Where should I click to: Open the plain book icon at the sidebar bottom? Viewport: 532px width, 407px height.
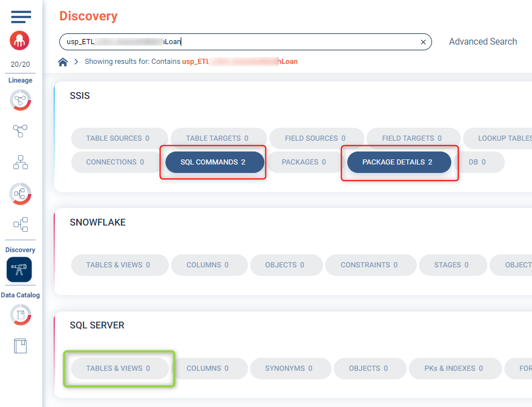coord(20,345)
